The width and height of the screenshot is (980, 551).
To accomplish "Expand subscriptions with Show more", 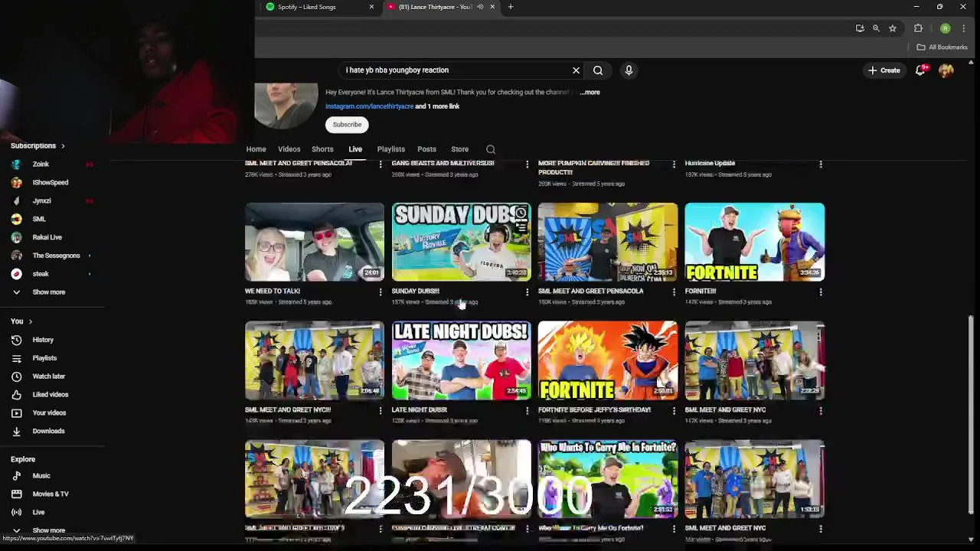I will click(50, 292).
